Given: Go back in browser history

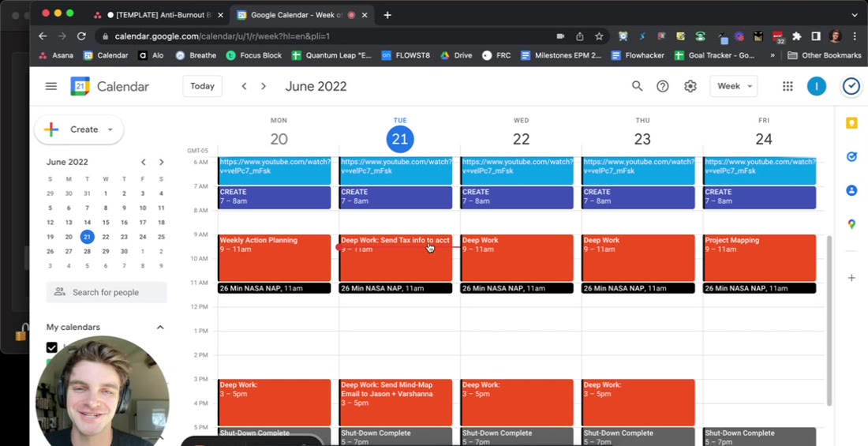Looking at the screenshot, I should click(x=43, y=36).
